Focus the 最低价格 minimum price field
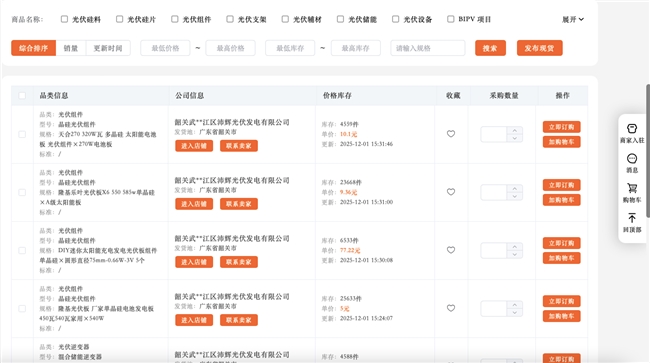650x363 pixels. (165, 48)
